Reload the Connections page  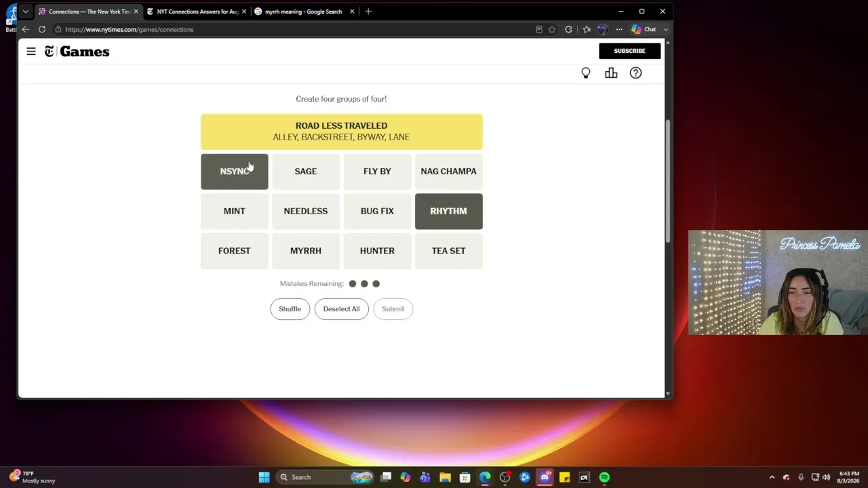[x=42, y=29]
